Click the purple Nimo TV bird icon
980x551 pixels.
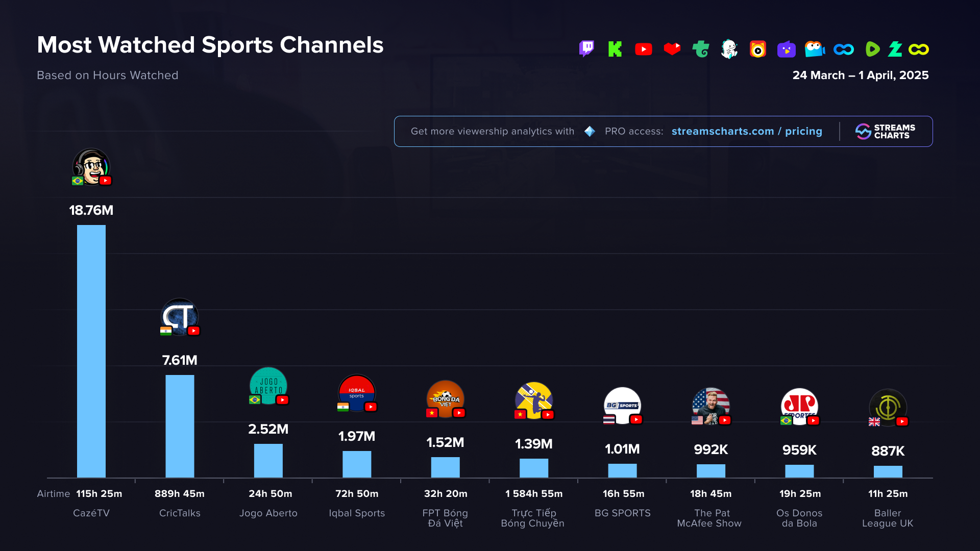[787, 49]
